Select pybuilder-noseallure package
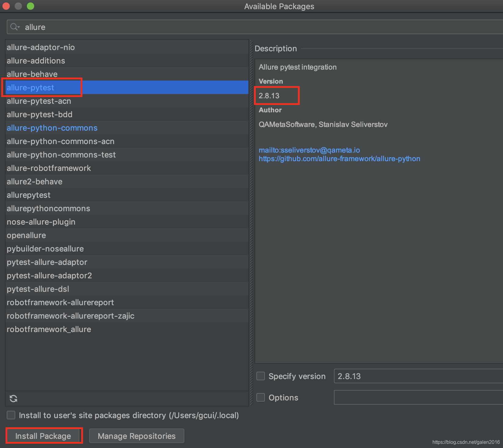503x448 pixels. pos(127,249)
